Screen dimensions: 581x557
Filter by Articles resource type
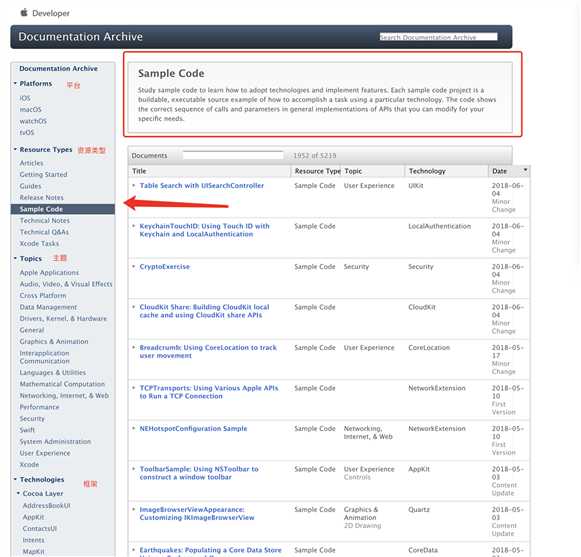click(x=31, y=163)
